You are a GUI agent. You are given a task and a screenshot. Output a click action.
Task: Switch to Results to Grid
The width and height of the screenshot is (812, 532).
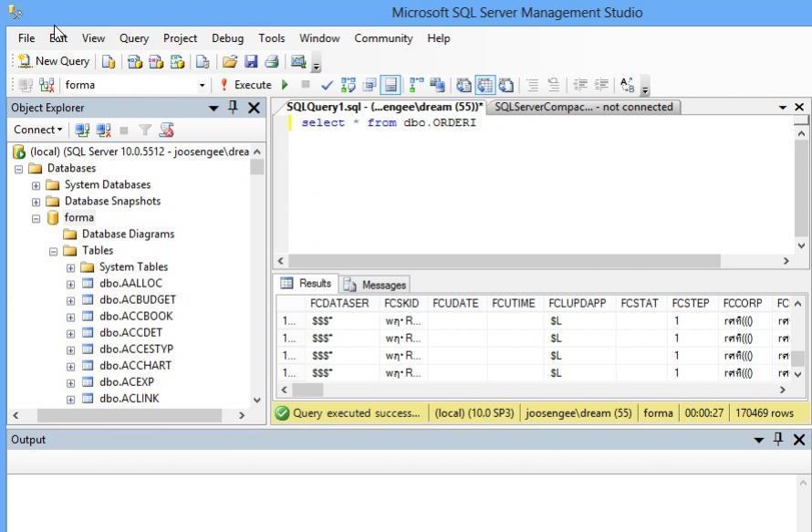click(x=485, y=85)
